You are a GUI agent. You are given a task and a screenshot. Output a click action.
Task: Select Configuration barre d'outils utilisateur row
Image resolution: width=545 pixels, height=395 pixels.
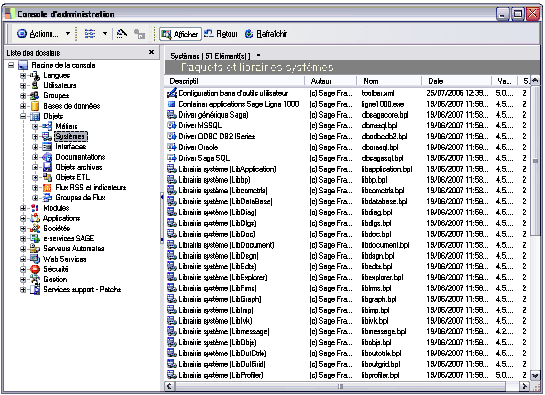tap(348, 93)
